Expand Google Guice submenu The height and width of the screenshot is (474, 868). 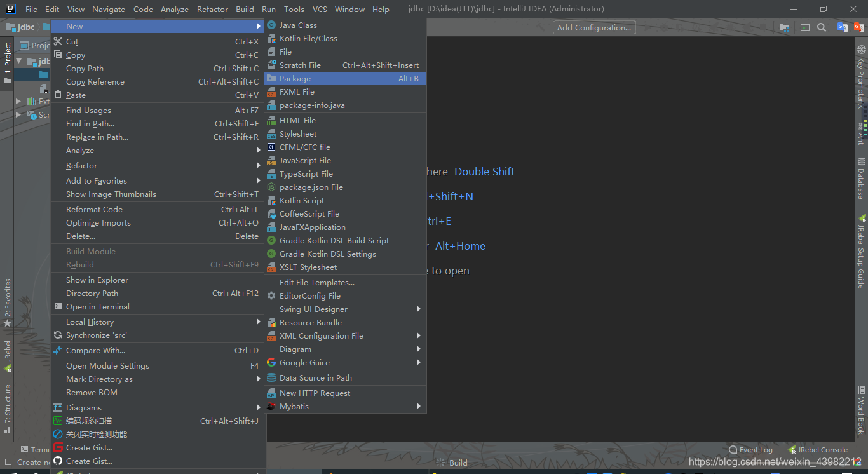pos(345,362)
